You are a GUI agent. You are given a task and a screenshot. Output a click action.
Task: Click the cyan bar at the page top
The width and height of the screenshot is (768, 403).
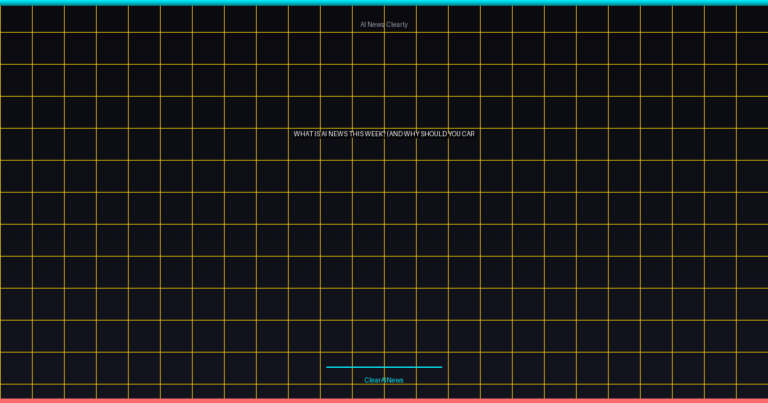coord(384,2)
